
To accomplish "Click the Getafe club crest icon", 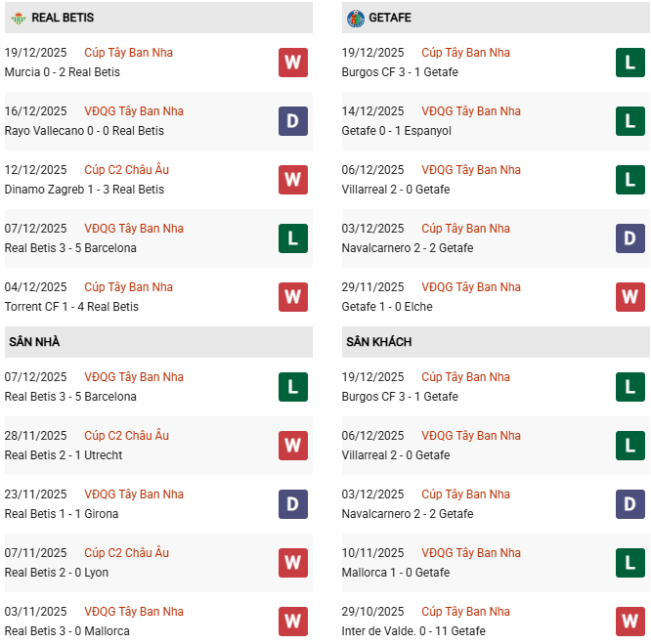I will (x=355, y=18).
